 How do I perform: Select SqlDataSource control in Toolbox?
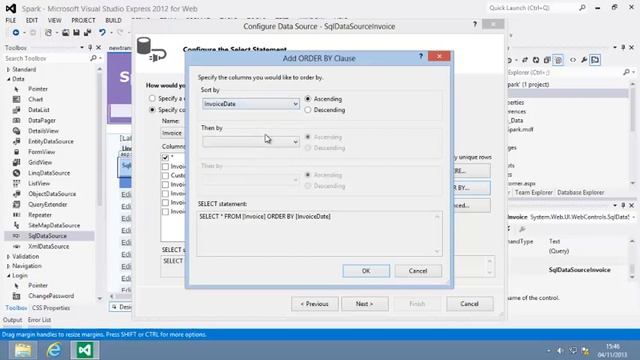pyautogui.click(x=47, y=236)
